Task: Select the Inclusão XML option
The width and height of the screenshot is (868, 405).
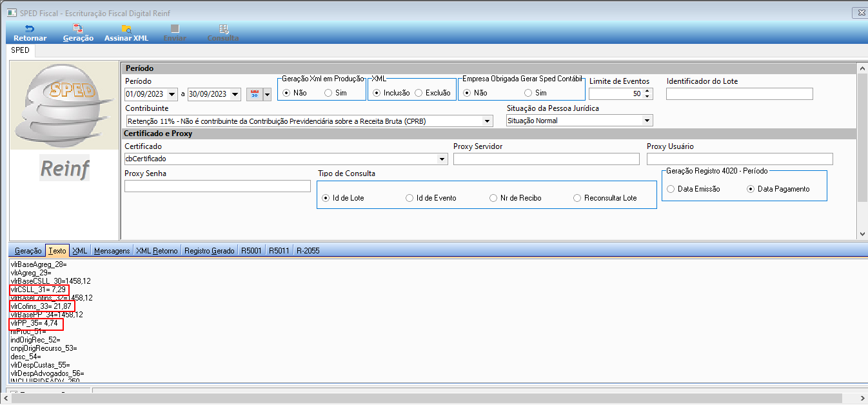Action: (377, 93)
